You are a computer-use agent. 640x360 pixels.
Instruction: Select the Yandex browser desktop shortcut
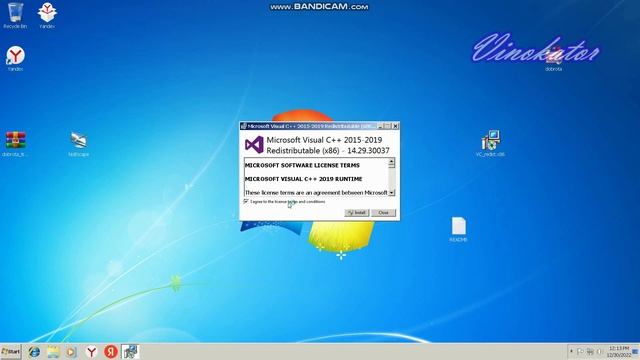click(16, 58)
